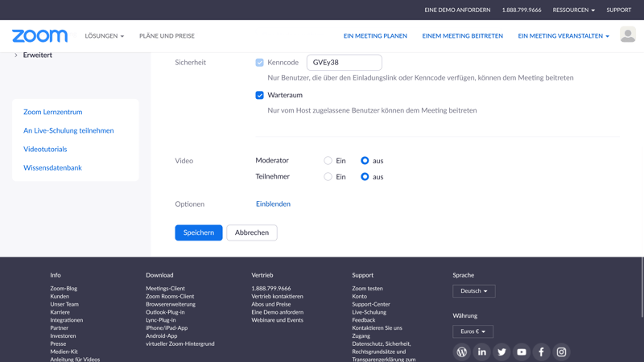Click the Zoom logo
644x362 pixels.
(x=39, y=36)
